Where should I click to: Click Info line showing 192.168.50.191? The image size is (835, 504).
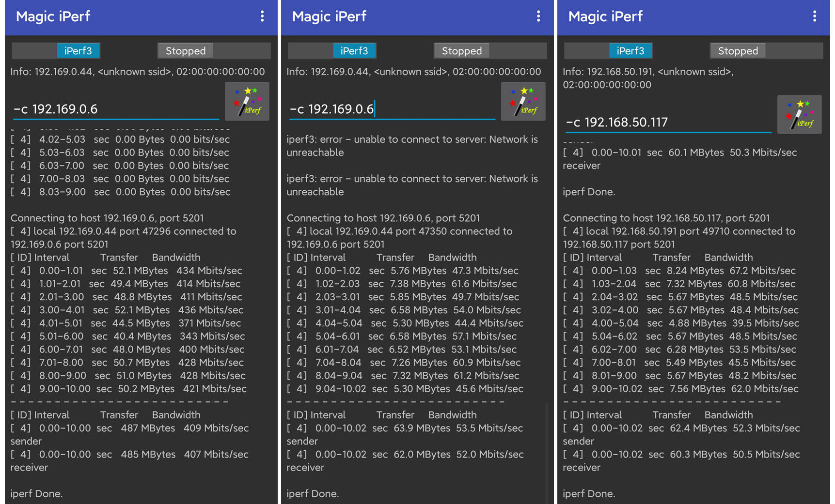tap(648, 78)
